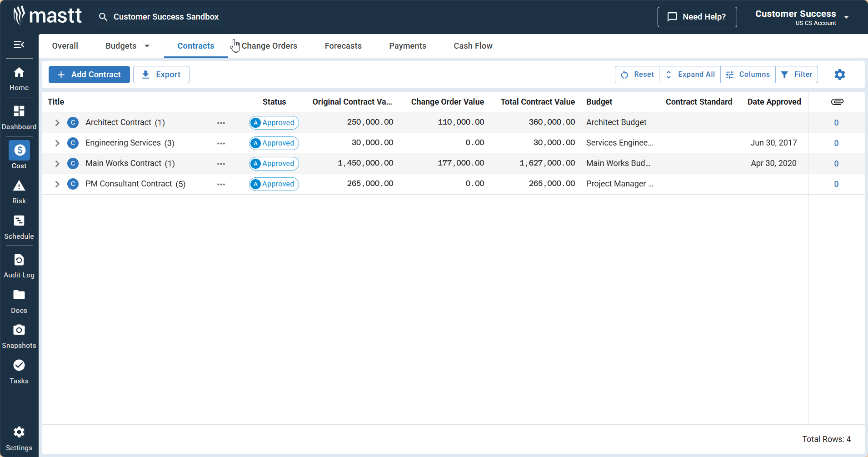The image size is (868, 457).
Task: Open the Customer Success account dropdown
Action: click(847, 17)
